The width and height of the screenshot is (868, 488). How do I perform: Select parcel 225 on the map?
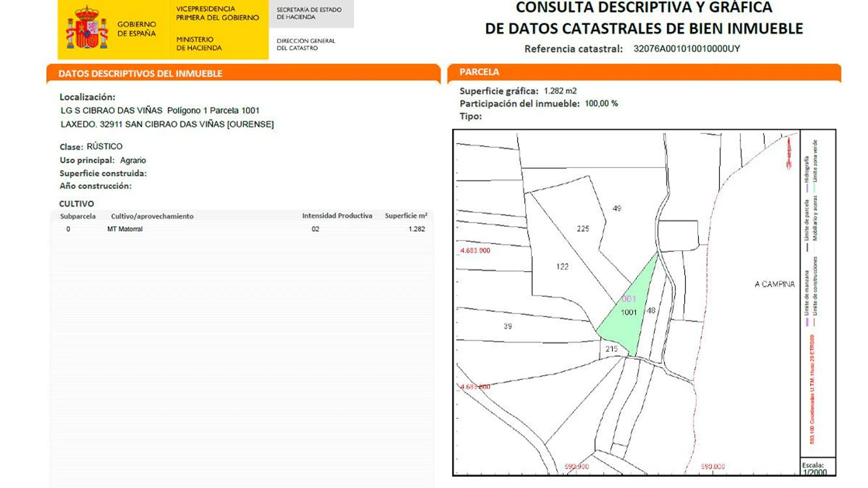click(583, 229)
